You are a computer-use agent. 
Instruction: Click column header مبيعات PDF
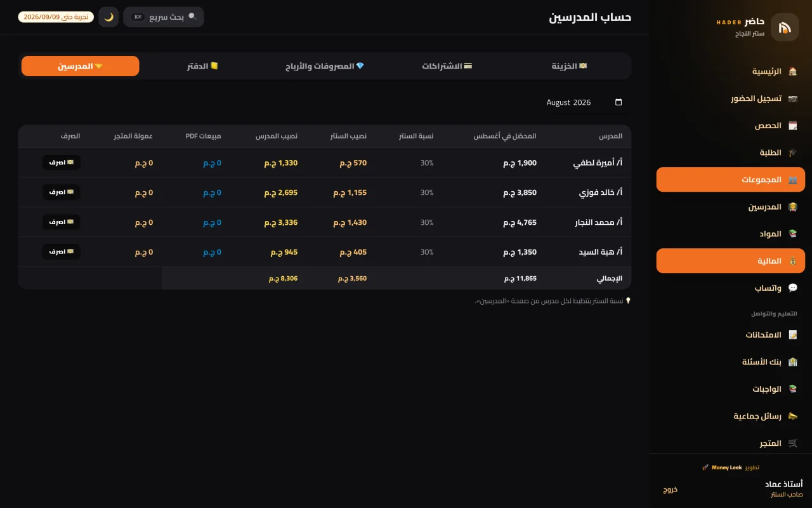203,137
